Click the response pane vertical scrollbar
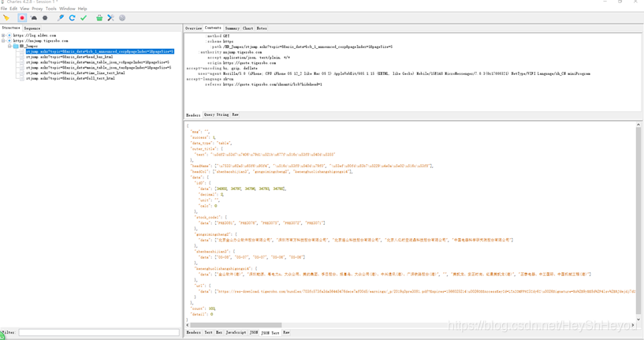644x340 pixels. click(638, 219)
